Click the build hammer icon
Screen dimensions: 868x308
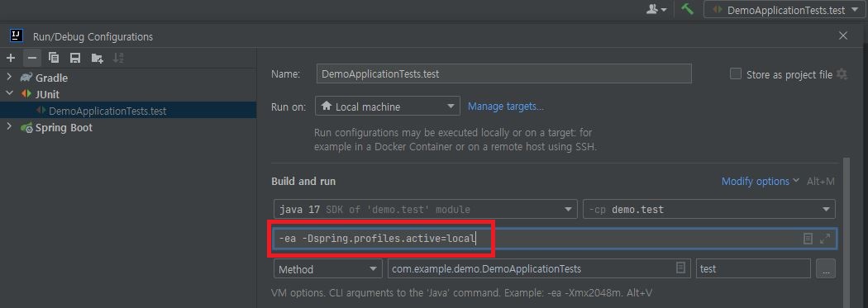688,9
